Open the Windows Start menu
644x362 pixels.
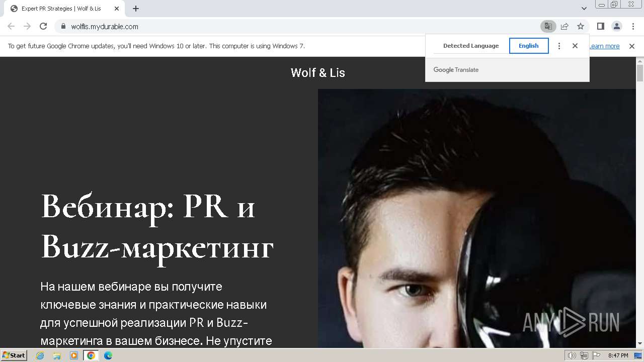14,355
